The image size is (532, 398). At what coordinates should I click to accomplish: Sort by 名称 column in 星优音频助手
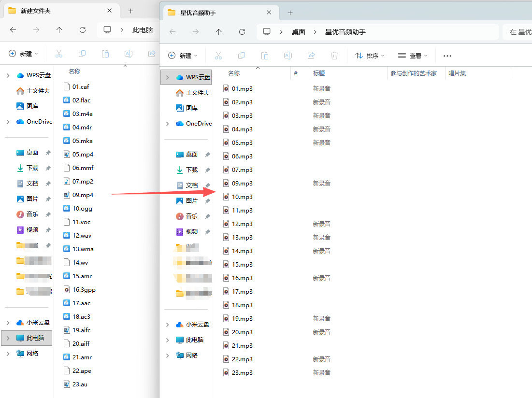tap(234, 73)
